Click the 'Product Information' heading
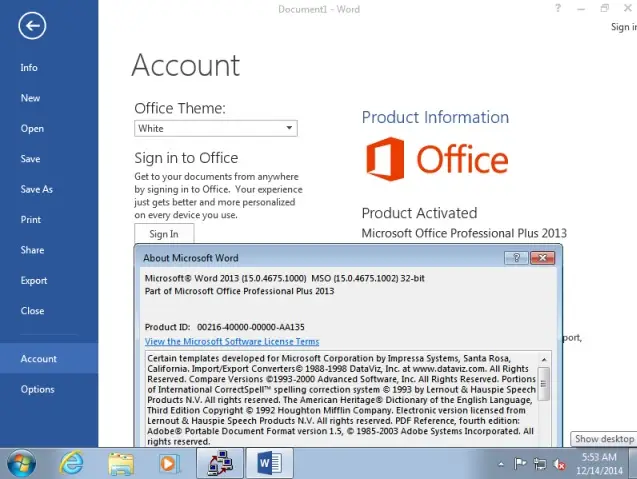The width and height of the screenshot is (637, 479). 435,117
